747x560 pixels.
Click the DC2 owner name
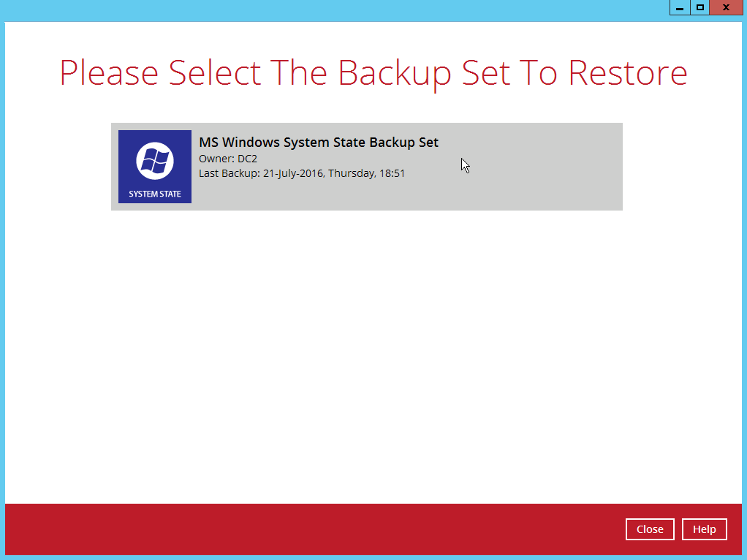[247, 159]
